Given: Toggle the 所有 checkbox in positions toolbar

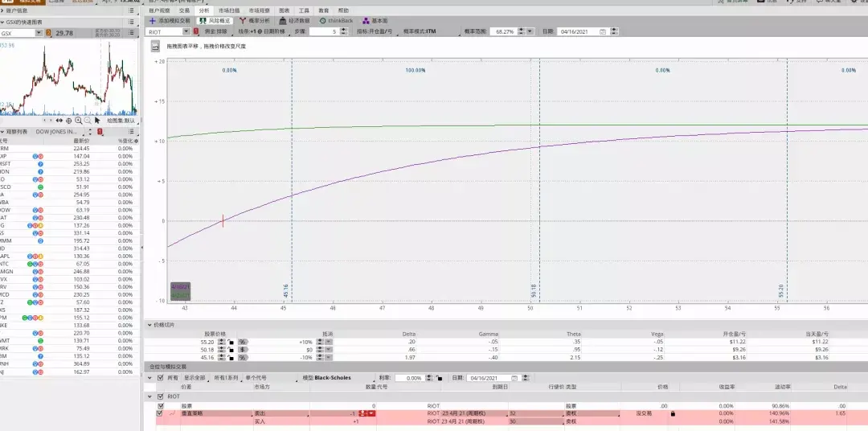Looking at the screenshot, I should (161, 378).
